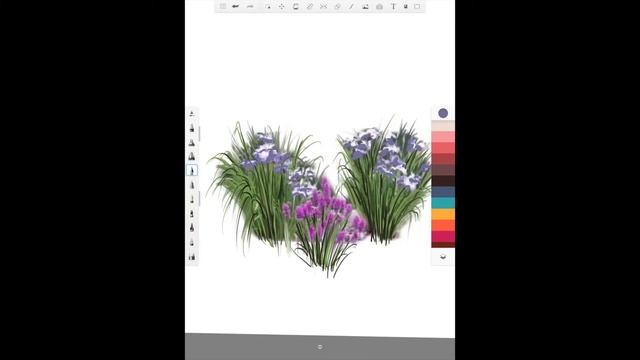Viewport: 640px width, 360px height.
Task: Activate the Transform move tool
Action: [282, 7]
